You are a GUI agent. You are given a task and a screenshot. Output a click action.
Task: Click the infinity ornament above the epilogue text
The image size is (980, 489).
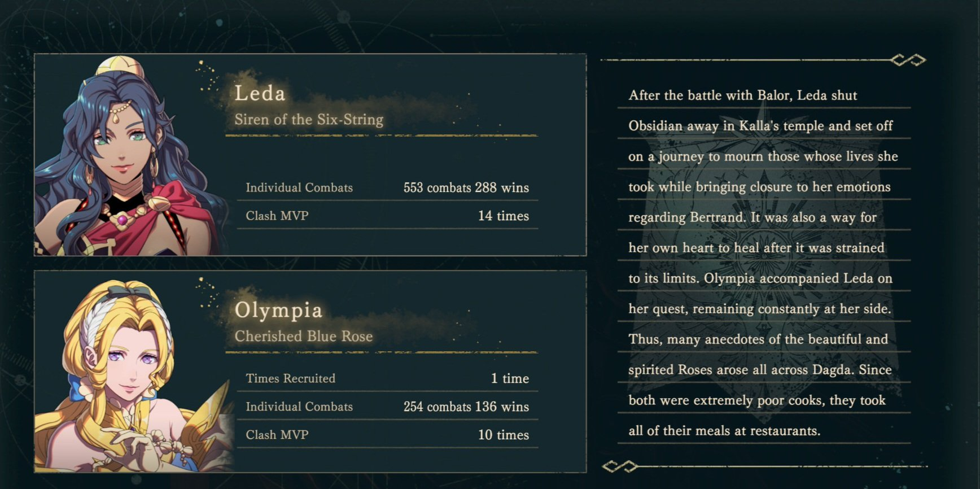908,59
